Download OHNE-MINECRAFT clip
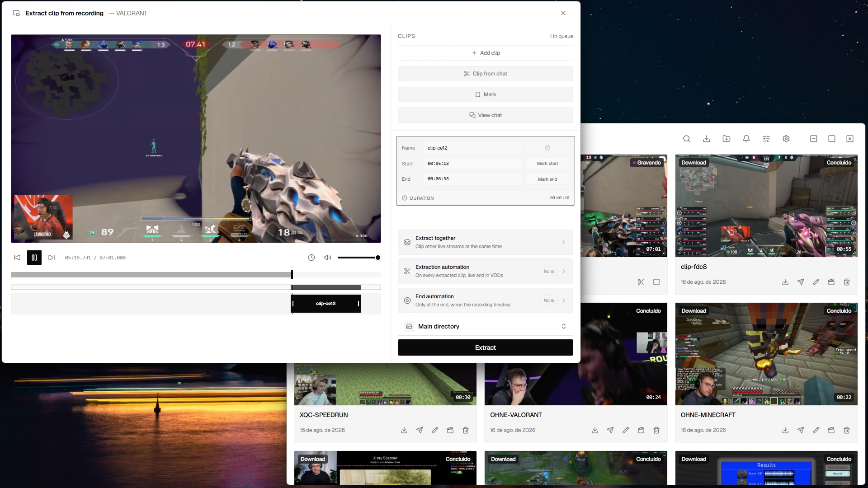 click(x=785, y=430)
